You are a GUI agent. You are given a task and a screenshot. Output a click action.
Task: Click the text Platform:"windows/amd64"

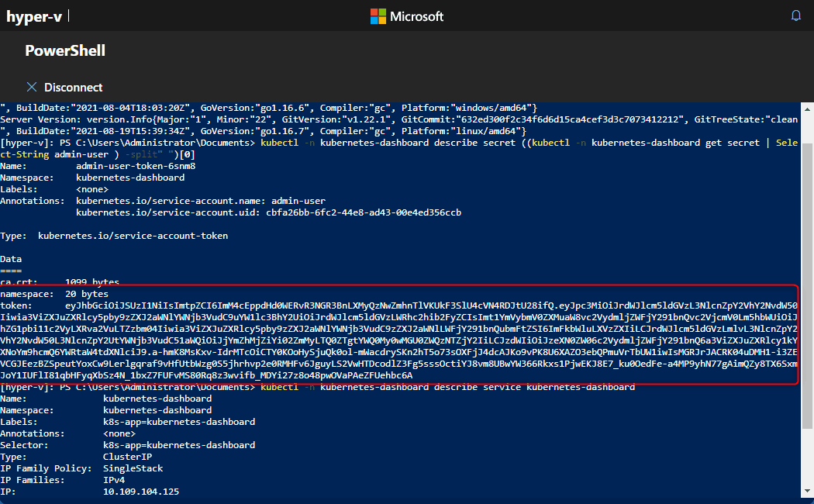click(467, 108)
